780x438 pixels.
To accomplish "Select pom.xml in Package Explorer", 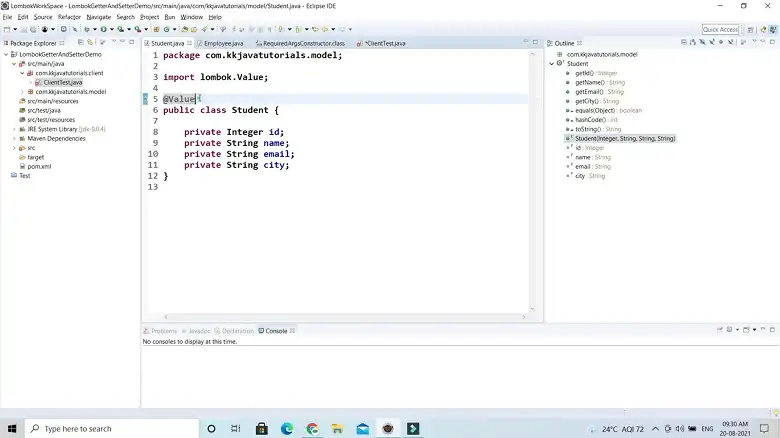I will pos(39,166).
